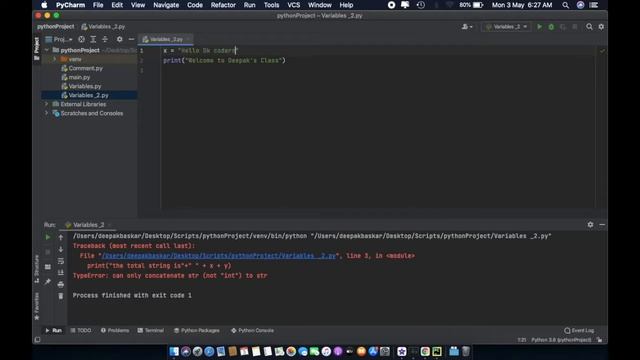Open Comment.py in project tree

(82, 68)
